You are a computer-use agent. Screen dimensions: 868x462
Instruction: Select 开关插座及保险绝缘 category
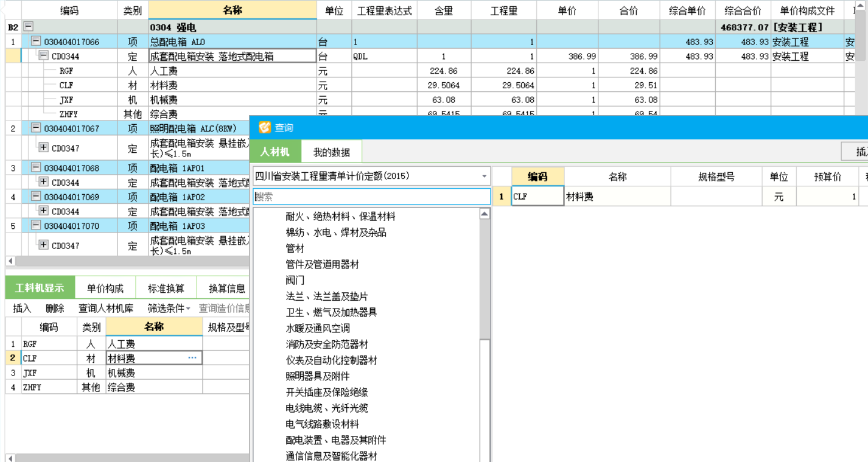(327, 392)
